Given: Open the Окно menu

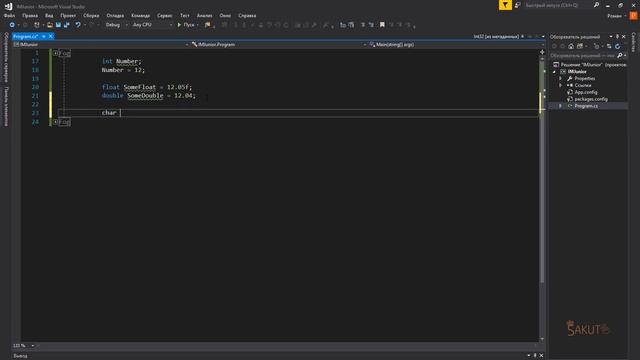Looking at the screenshot, I should [x=225, y=16].
